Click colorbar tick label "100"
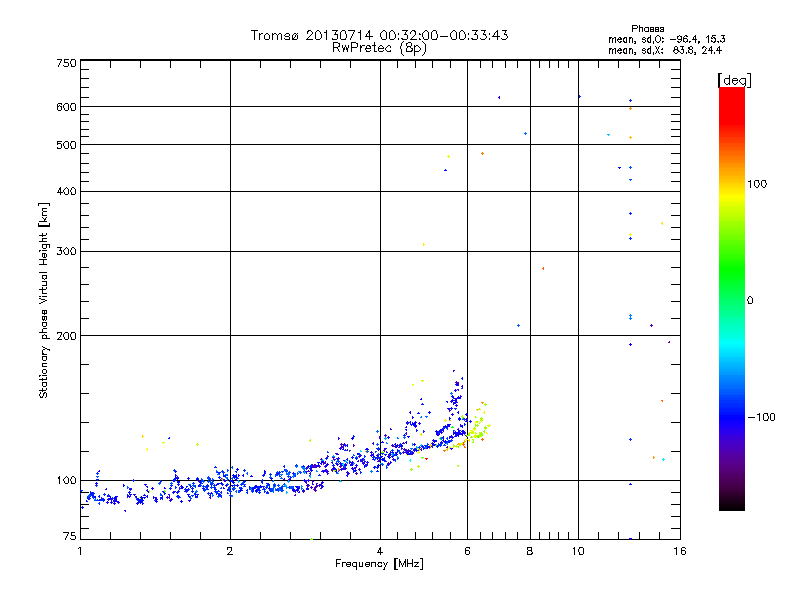Viewport: 800px width, 600px height. (757, 184)
